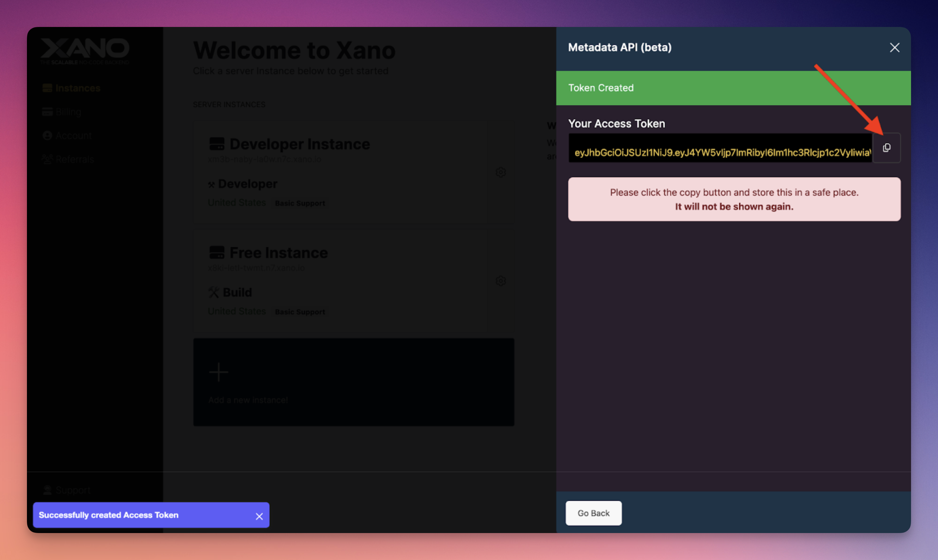Open the Billing sidebar item
938x560 pixels.
tap(62, 112)
